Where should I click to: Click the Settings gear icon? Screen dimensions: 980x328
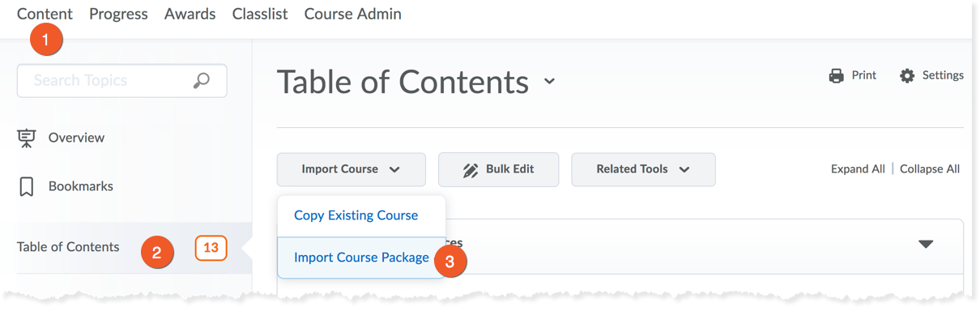click(x=907, y=75)
